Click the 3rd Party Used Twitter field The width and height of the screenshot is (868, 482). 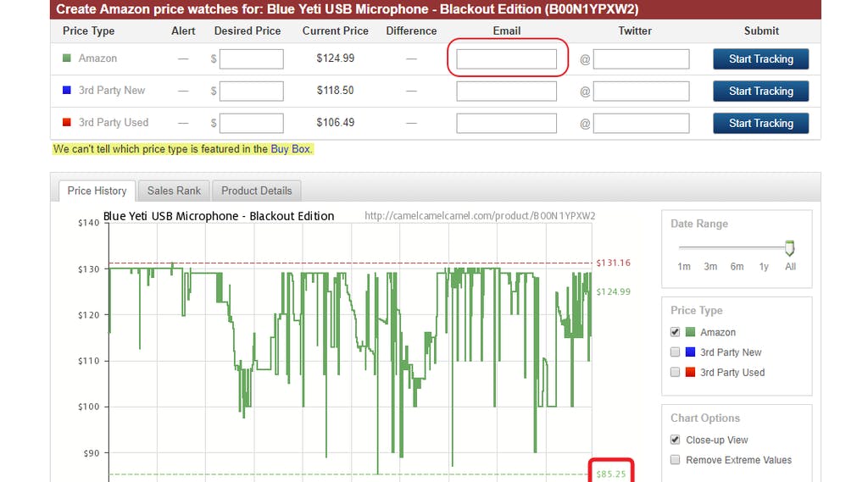click(641, 123)
